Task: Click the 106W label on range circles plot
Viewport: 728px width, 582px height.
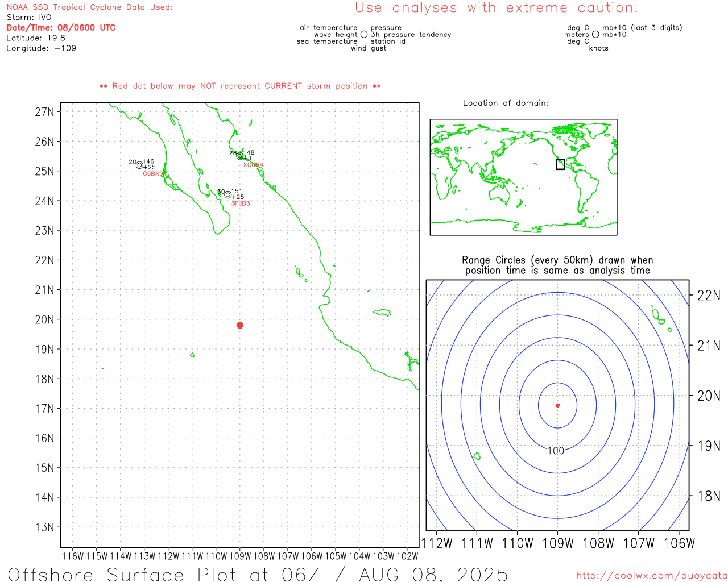Action: pyautogui.click(x=679, y=543)
